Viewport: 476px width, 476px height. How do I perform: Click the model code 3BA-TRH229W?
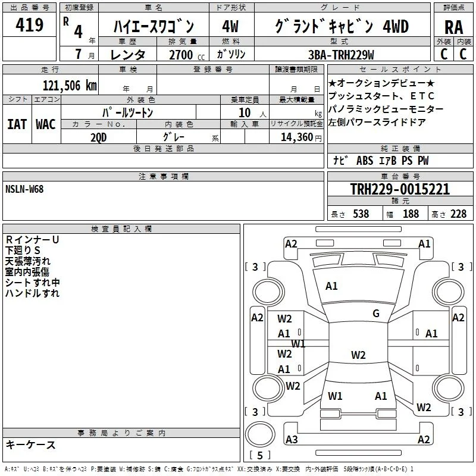click(341, 55)
